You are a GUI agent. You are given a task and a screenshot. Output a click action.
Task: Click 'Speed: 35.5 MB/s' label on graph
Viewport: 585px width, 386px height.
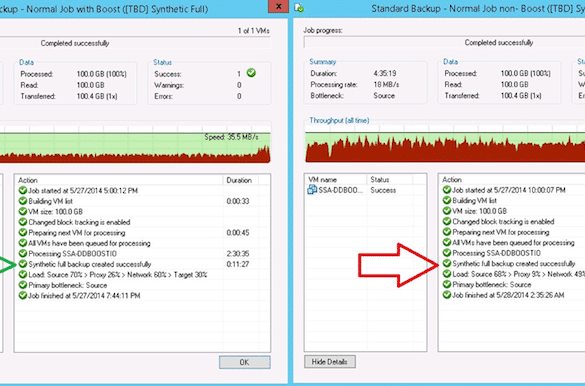(231, 137)
